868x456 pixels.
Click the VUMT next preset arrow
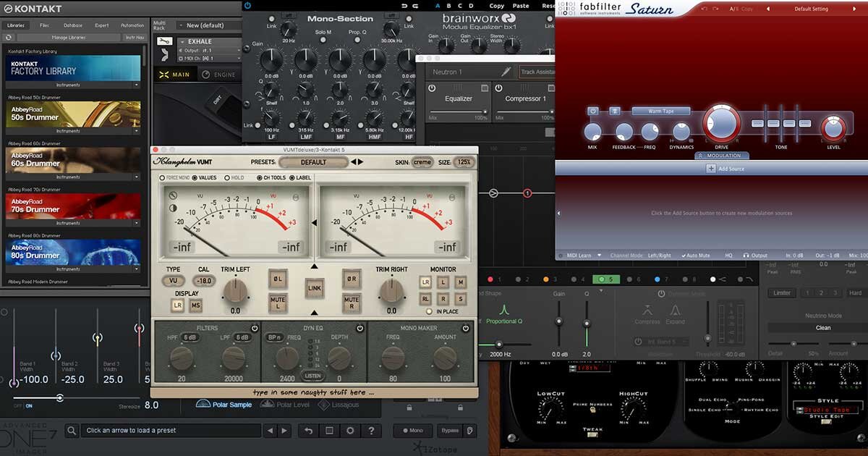(360, 162)
